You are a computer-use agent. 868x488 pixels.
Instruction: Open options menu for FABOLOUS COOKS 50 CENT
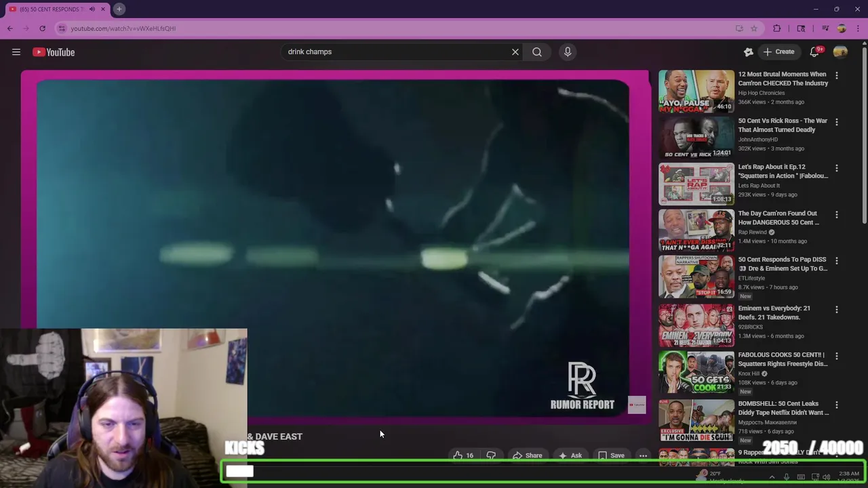(x=836, y=357)
